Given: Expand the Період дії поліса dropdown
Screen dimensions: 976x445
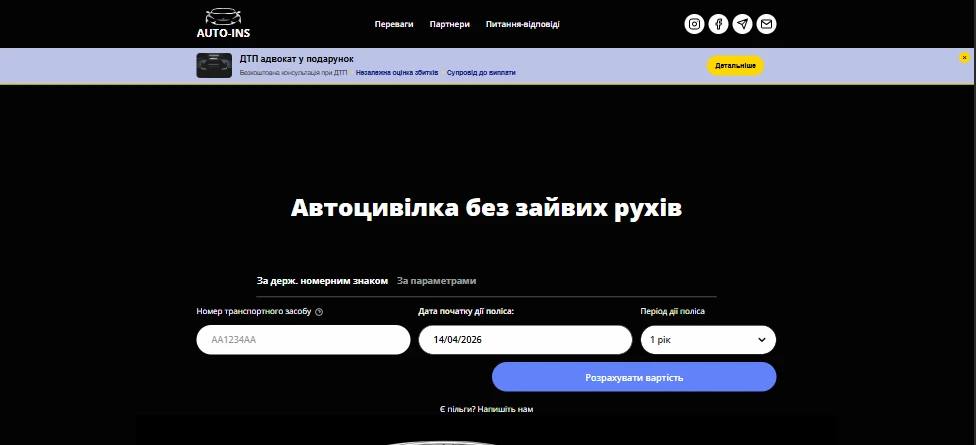Looking at the screenshot, I should tap(708, 340).
